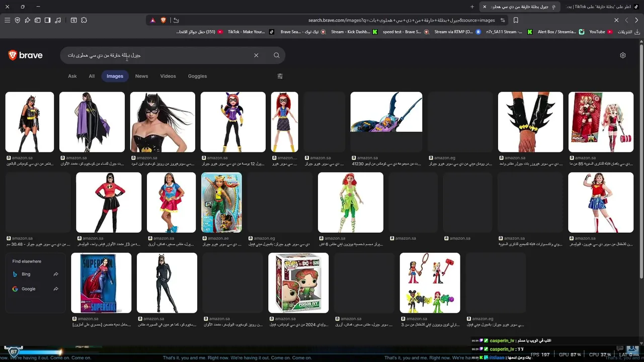644x362 pixels.
Task: Click the share arrow icon in the address bar
Action: (x=176, y=20)
